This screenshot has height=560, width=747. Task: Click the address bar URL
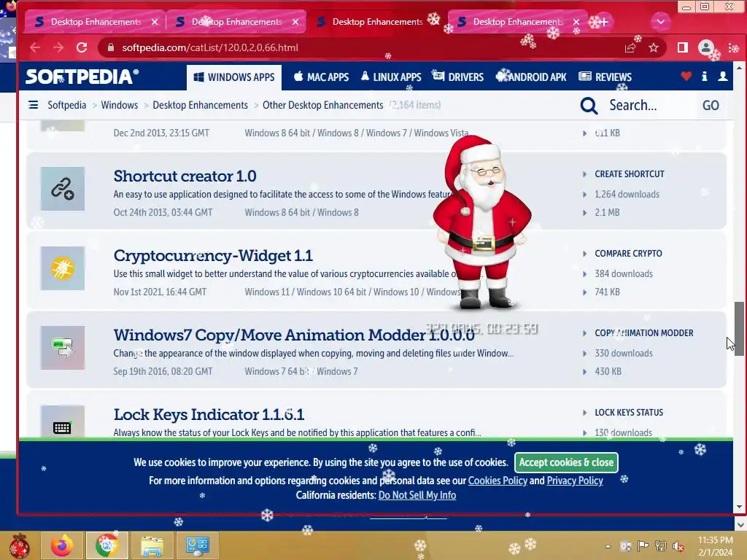210,47
